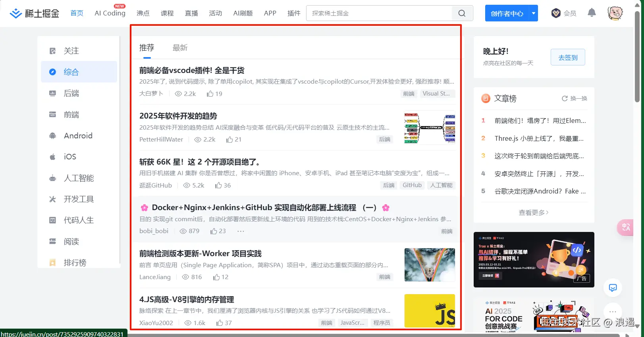This screenshot has height=337, width=644.
Task: Like the 斩获 66K 星 article
Action: pos(218,185)
